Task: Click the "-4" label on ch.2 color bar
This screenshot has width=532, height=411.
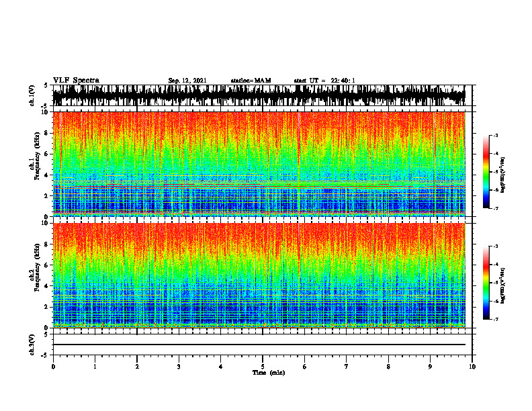Action: point(496,265)
